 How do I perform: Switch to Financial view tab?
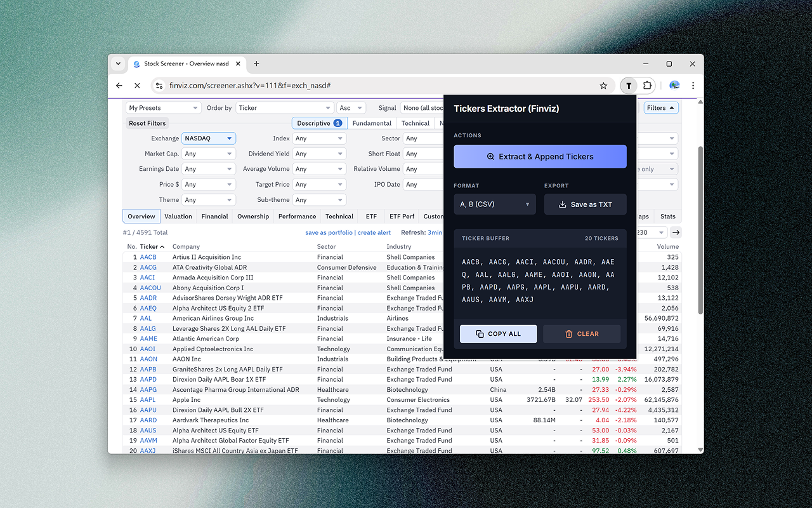pyautogui.click(x=215, y=217)
